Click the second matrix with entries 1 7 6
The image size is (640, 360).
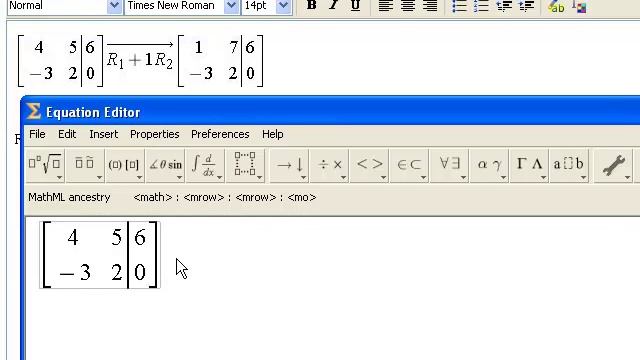click(x=221, y=61)
